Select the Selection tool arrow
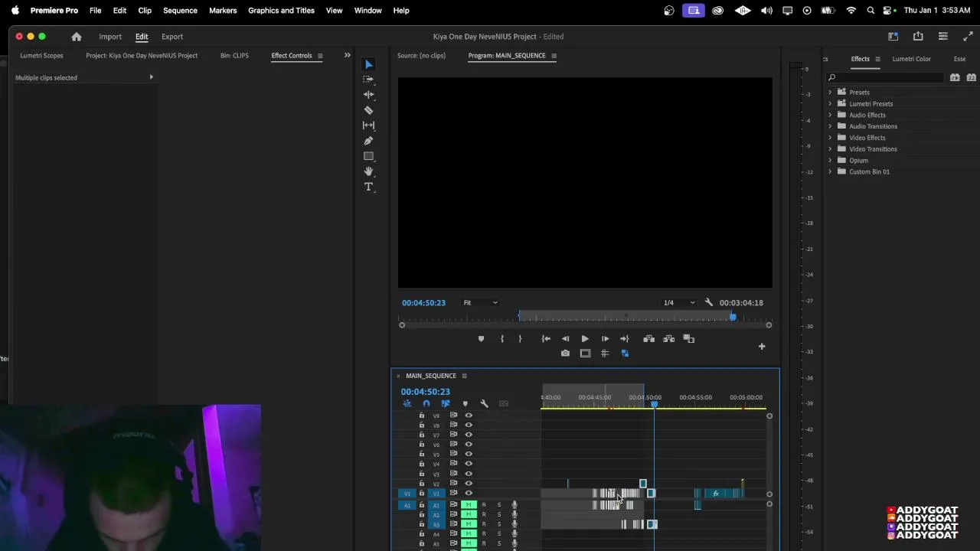980x551 pixels. pyautogui.click(x=368, y=64)
